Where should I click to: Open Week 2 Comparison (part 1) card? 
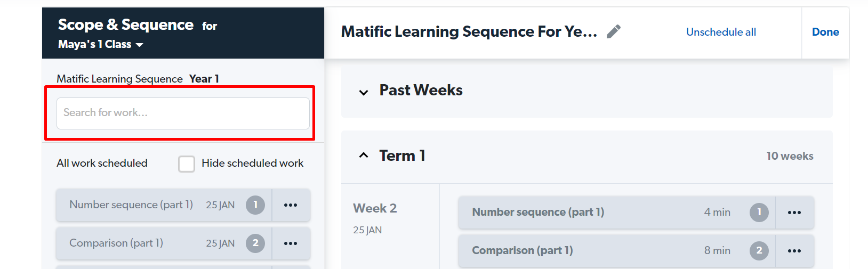pos(523,251)
